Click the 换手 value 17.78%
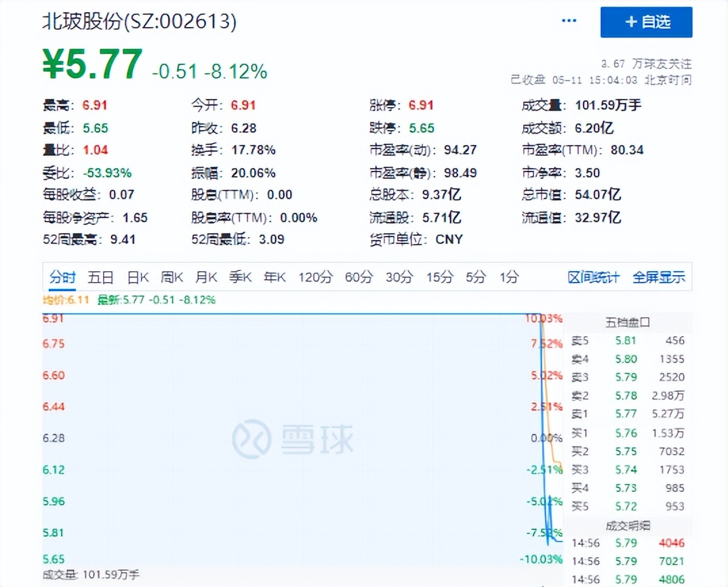 click(x=254, y=150)
